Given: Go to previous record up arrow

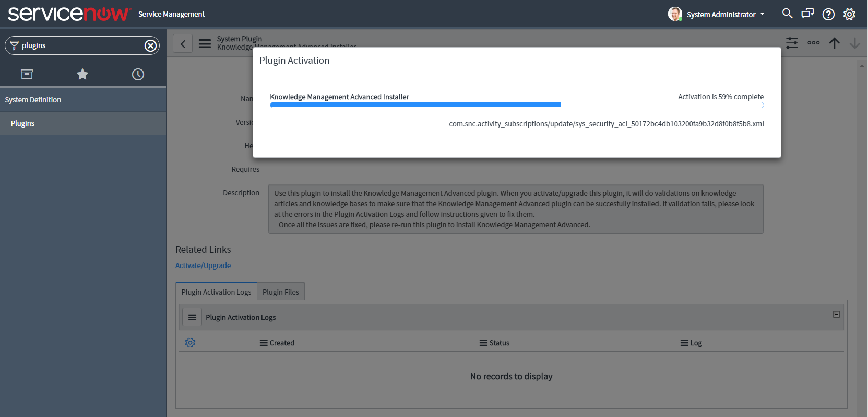Looking at the screenshot, I should (x=834, y=43).
